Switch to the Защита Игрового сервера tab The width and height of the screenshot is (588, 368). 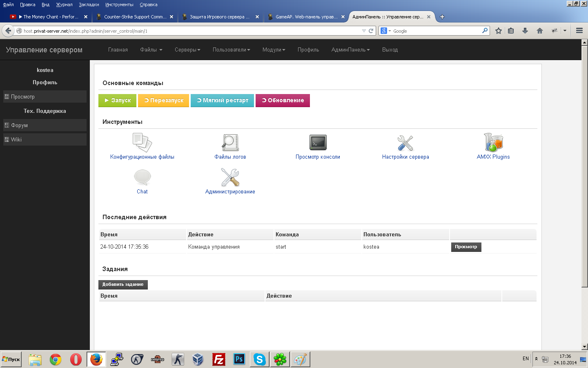click(220, 17)
